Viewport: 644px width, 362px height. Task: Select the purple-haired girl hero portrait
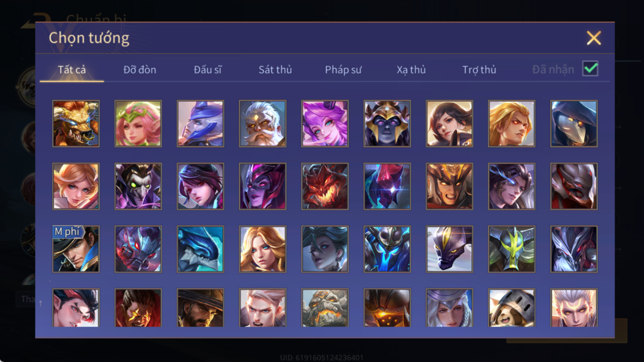click(325, 123)
